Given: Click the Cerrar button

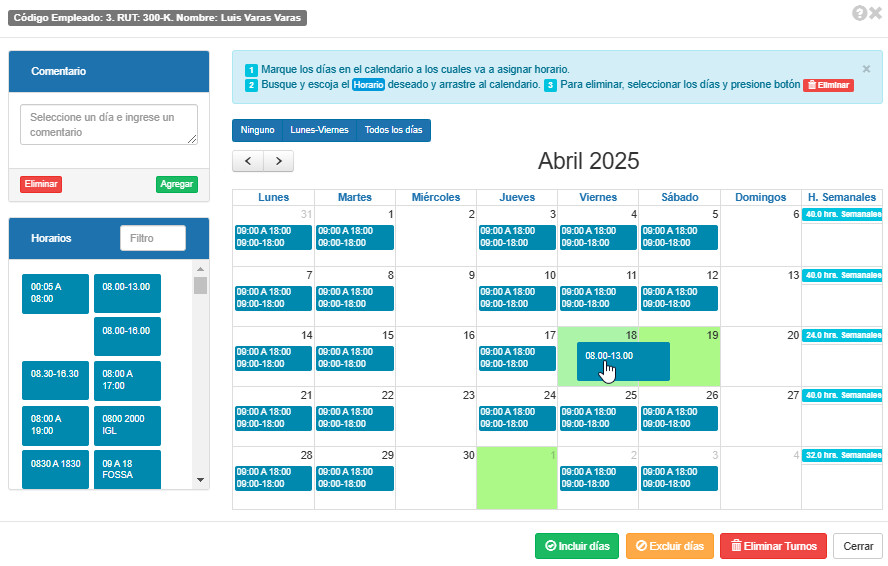Looking at the screenshot, I should (x=858, y=546).
